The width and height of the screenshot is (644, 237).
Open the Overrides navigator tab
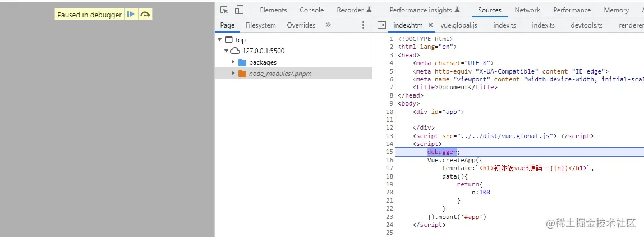(x=301, y=25)
